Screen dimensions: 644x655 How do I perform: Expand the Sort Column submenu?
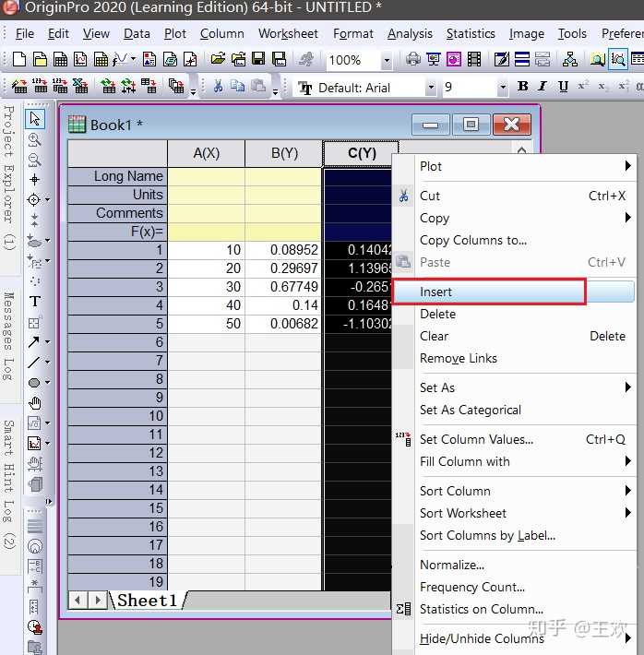tap(514, 491)
